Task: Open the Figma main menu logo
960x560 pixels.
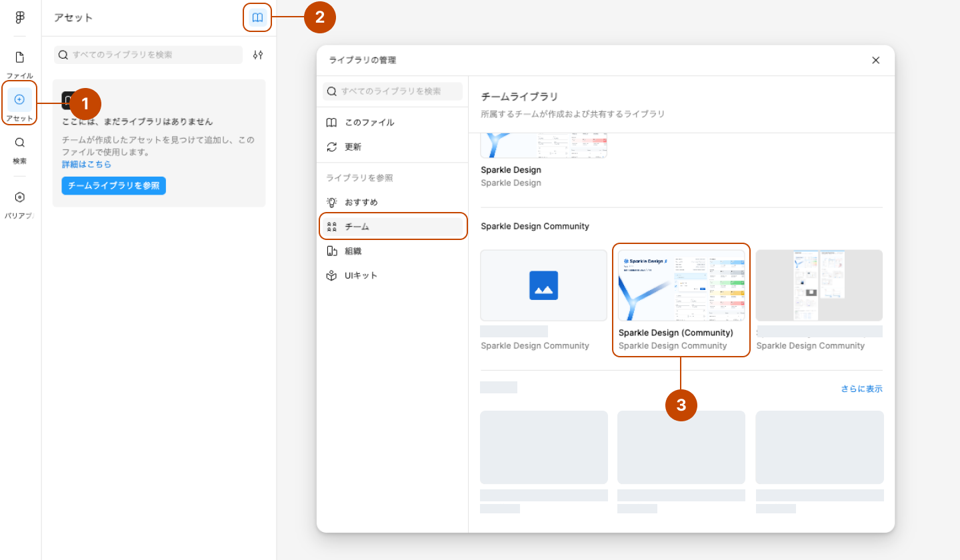Action: pyautogui.click(x=20, y=17)
